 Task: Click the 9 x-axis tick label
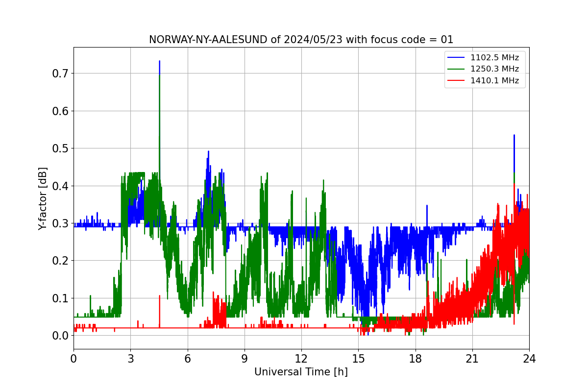(x=245, y=359)
